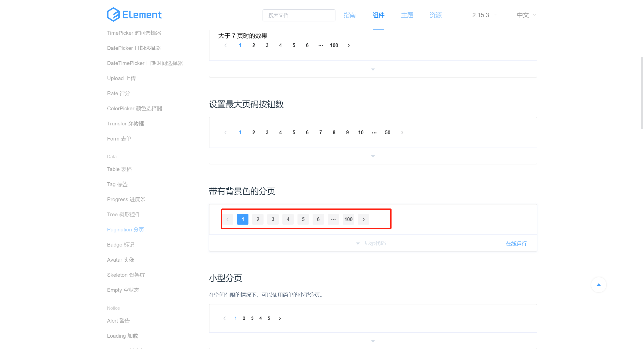Click the 在线运行 link
Screen dimensions: 644x349
point(516,243)
